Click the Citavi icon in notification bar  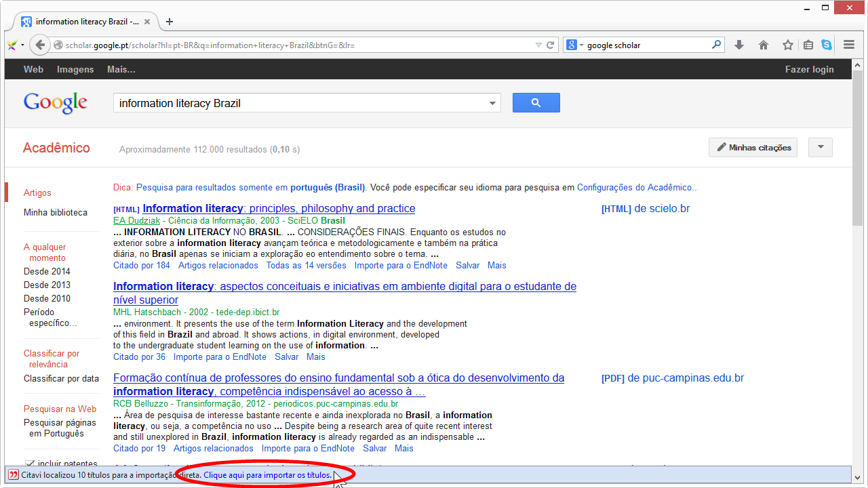[x=13, y=475]
